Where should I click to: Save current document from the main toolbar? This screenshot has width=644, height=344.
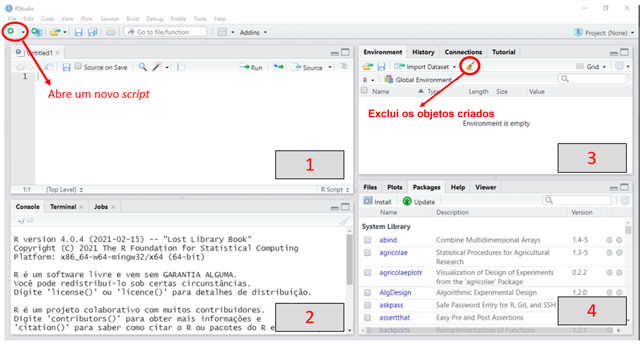click(x=79, y=32)
